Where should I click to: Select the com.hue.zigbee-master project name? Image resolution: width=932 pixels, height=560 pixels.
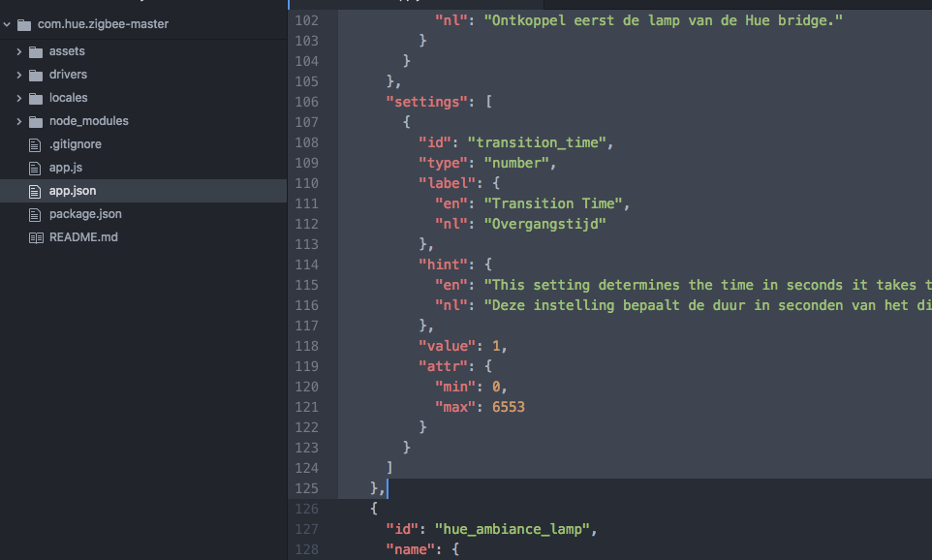104,24
